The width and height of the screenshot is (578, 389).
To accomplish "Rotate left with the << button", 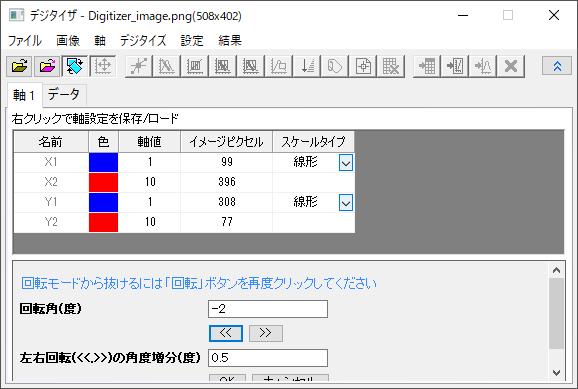I will pyautogui.click(x=226, y=333).
